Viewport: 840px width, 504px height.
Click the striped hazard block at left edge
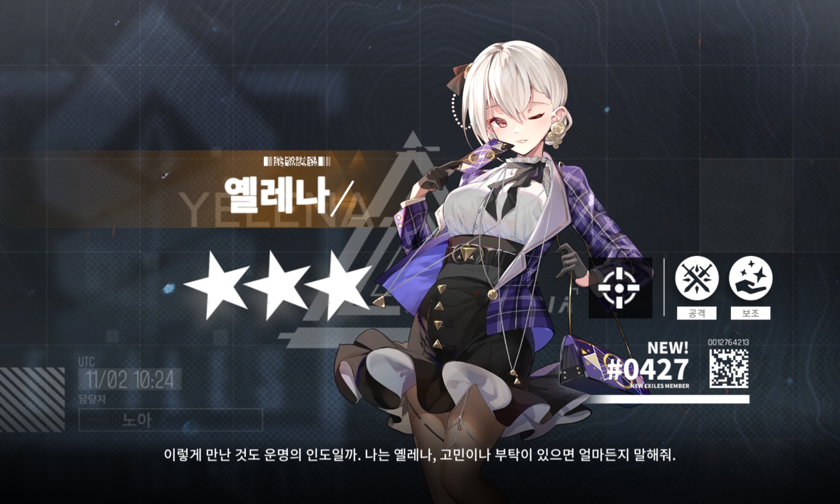pyautogui.click(x=32, y=399)
